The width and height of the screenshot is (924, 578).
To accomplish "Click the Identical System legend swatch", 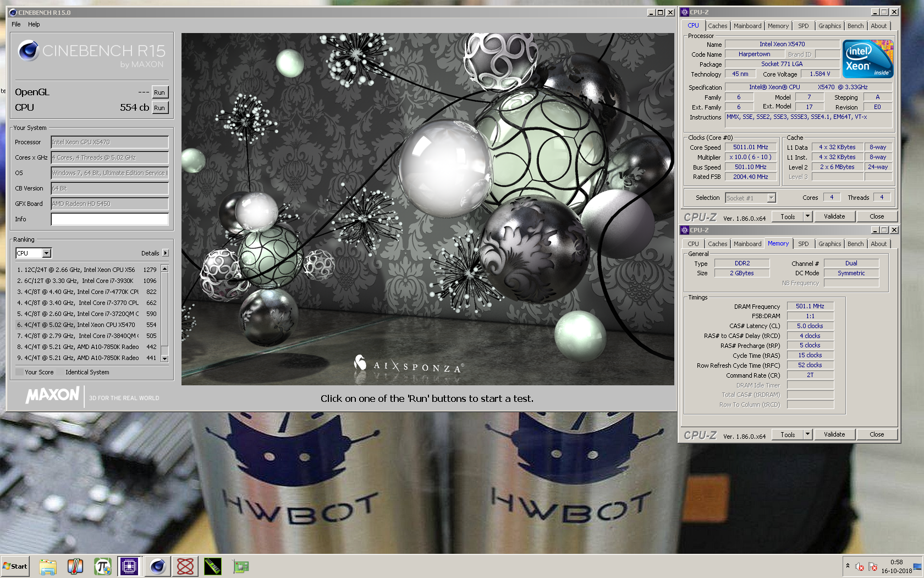I will (x=61, y=372).
